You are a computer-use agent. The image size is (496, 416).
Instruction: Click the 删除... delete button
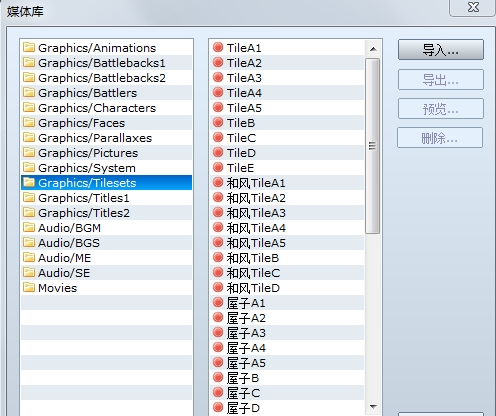pyautogui.click(x=440, y=137)
